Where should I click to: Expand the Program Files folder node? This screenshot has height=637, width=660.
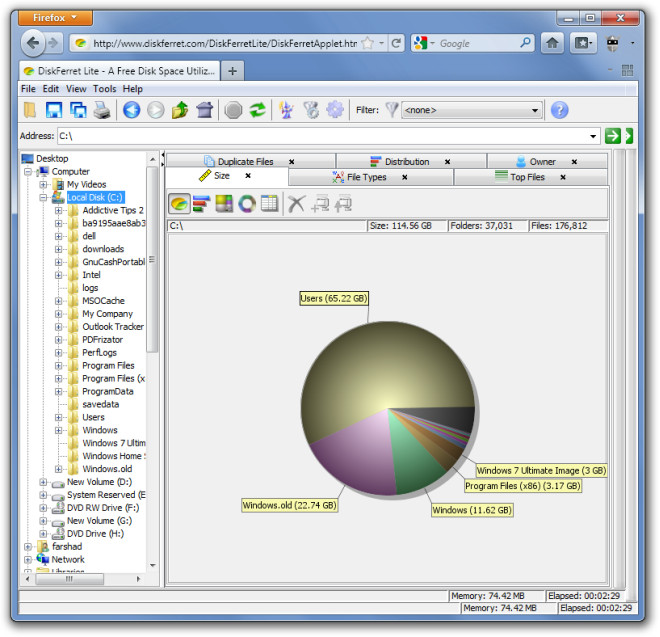pyautogui.click(x=59, y=366)
